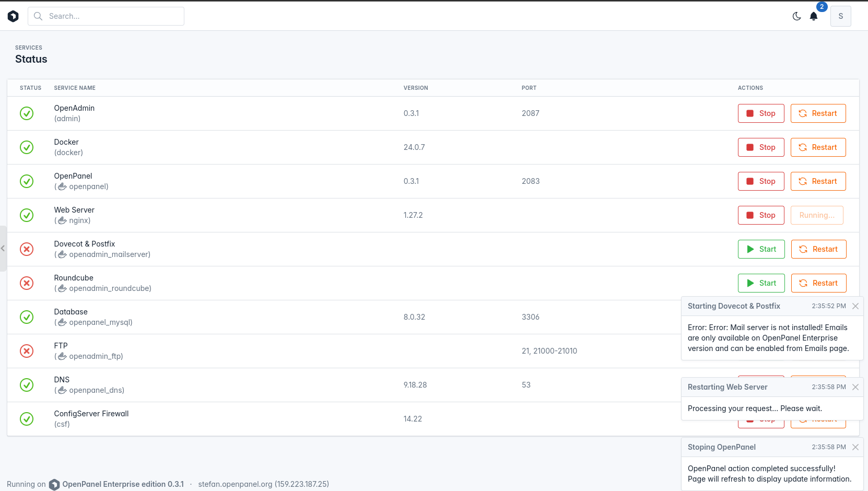The height and width of the screenshot is (491, 868).
Task: Click the Running... button for Web Server
Action: click(x=817, y=215)
